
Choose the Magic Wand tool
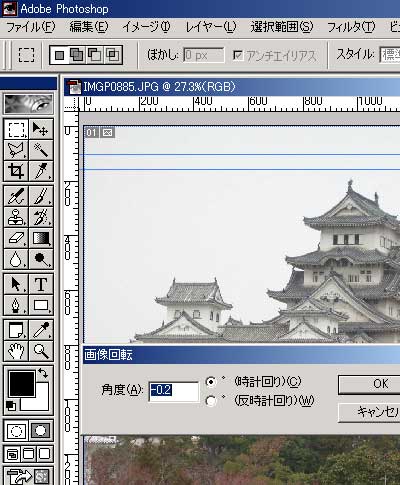[x=41, y=150]
